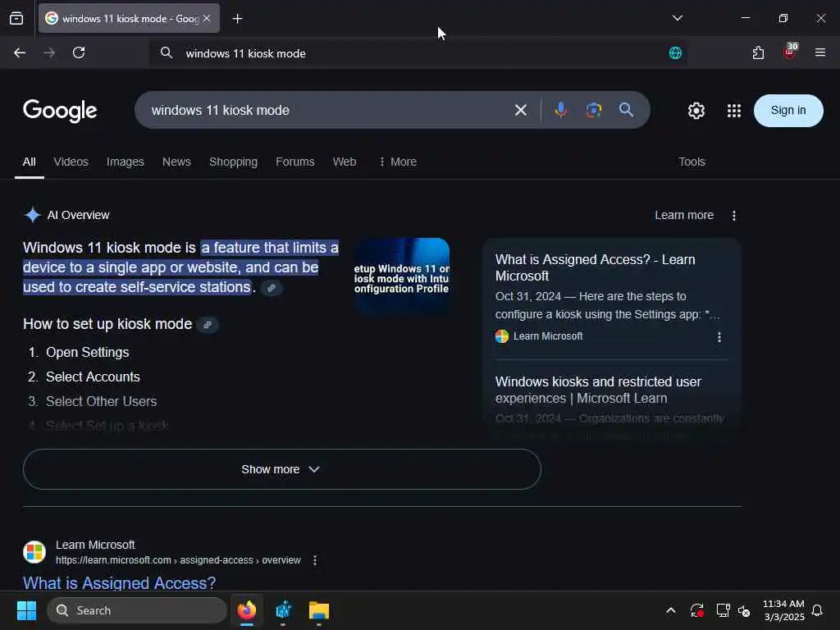Select the 'Select Other Users' step text
The width and height of the screenshot is (840, 630).
click(101, 401)
